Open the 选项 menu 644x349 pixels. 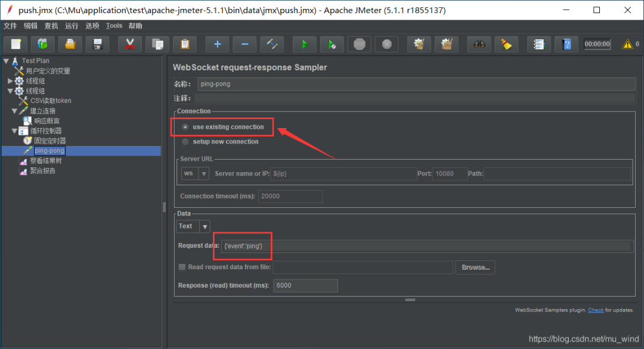click(92, 26)
